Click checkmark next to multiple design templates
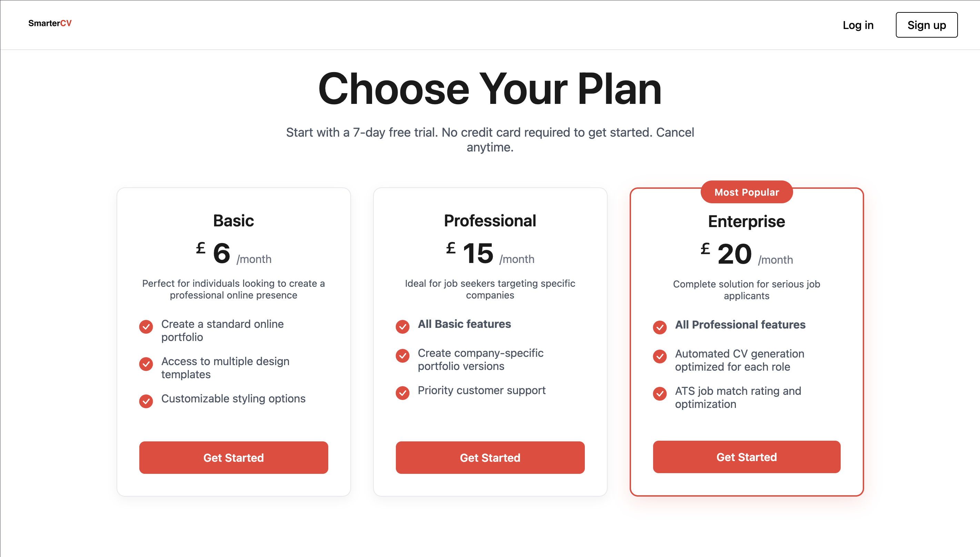980x557 pixels. tap(146, 364)
